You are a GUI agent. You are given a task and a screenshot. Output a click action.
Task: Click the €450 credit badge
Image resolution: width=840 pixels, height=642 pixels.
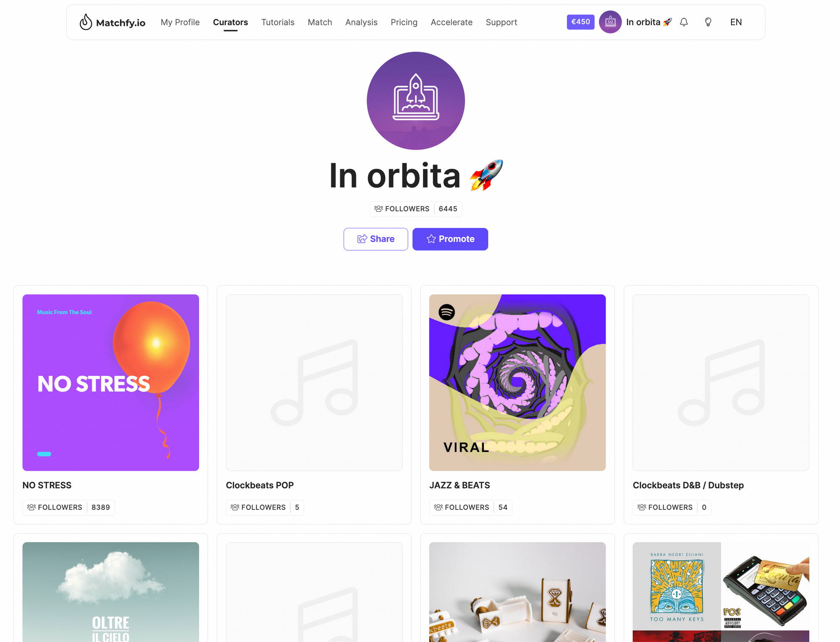click(x=580, y=22)
